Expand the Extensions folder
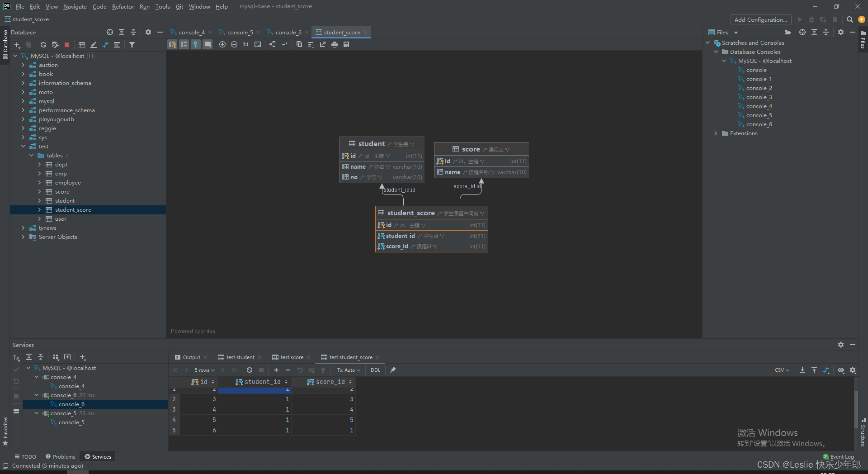Viewport: 868px width, 474px height. 716,133
